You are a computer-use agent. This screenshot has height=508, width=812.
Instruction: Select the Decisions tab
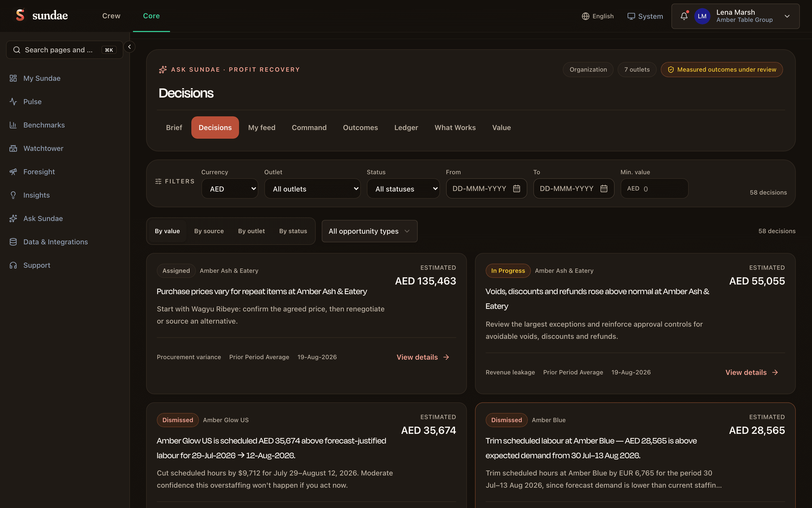215,128
